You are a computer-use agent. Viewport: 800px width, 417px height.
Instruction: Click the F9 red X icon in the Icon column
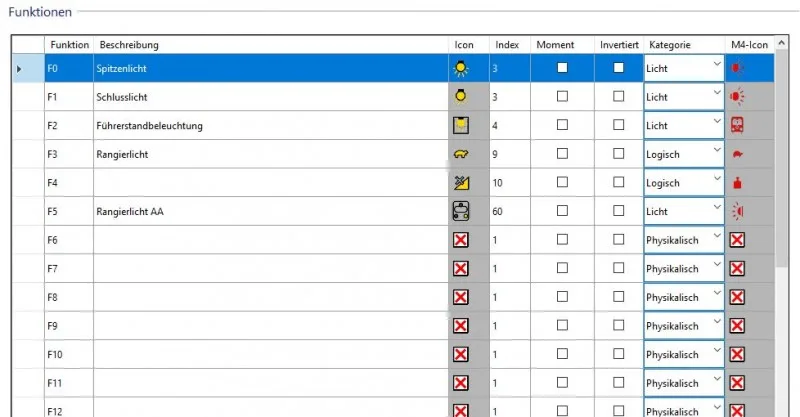click(x=461, y=325)
